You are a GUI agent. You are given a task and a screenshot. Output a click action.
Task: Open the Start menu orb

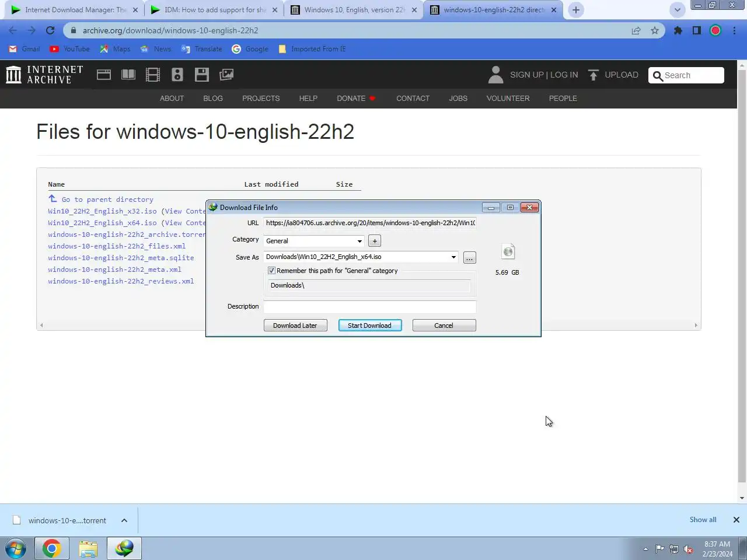point(15,549)
